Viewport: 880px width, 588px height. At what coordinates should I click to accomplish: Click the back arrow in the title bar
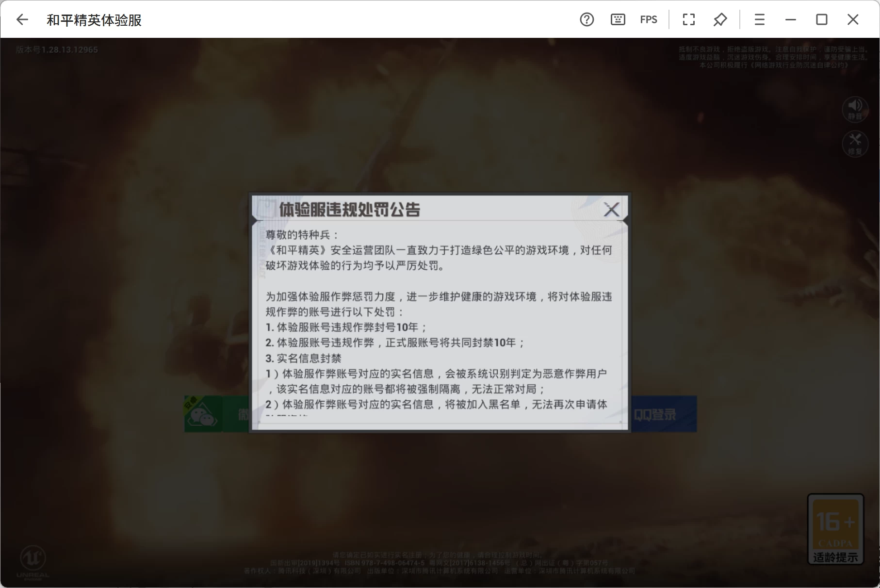22,19
